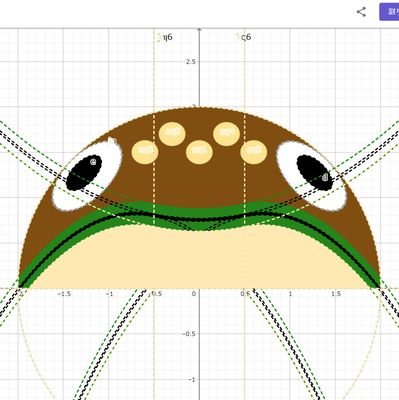Viewport: 399px width, 400px height.
Task: Click point label on left pupil
Action: pyautogui.click(x=93, y=162)
